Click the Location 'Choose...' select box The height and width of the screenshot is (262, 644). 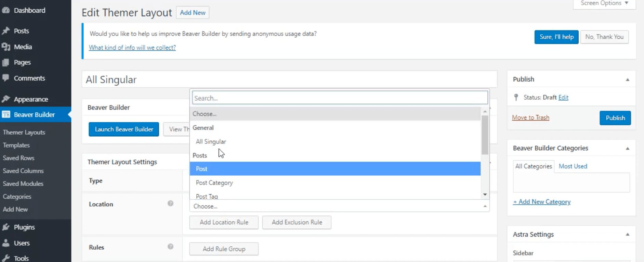coord(340,206)
